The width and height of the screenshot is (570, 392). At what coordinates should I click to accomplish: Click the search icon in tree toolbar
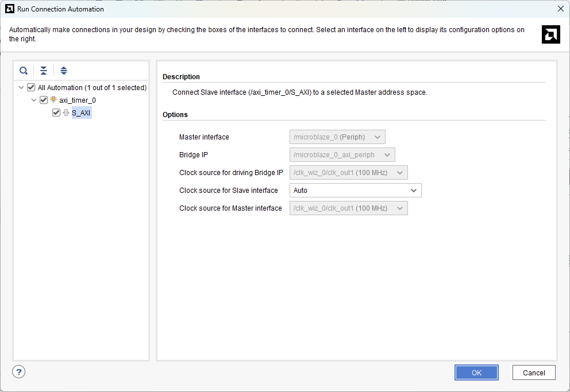pos(24,71)
